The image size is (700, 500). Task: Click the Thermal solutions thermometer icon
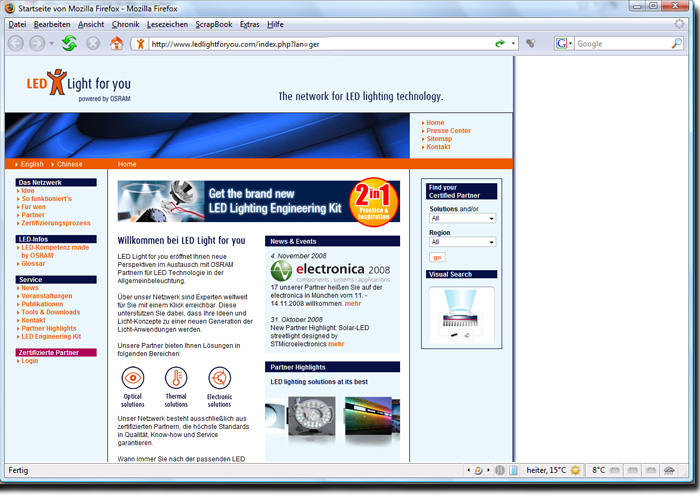(176, 378)
